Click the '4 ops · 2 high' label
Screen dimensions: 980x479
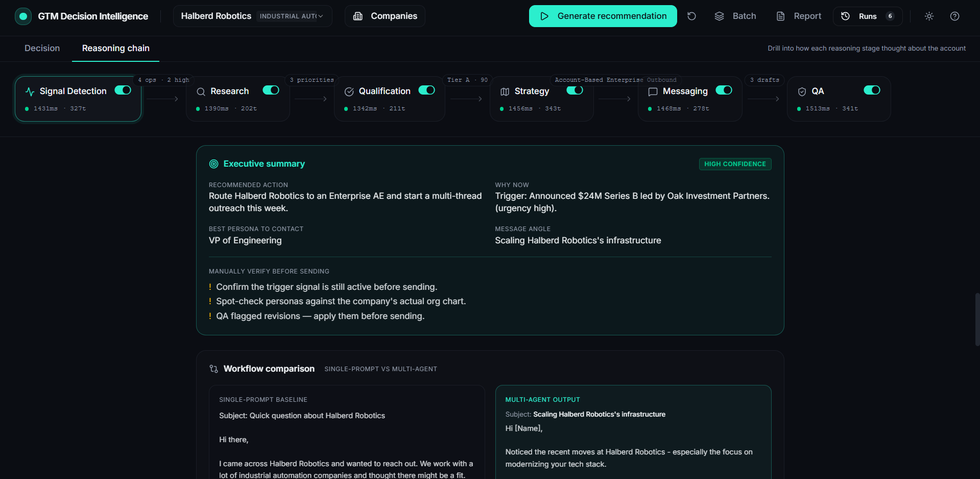pyautogui.click(x=163, y=80)
